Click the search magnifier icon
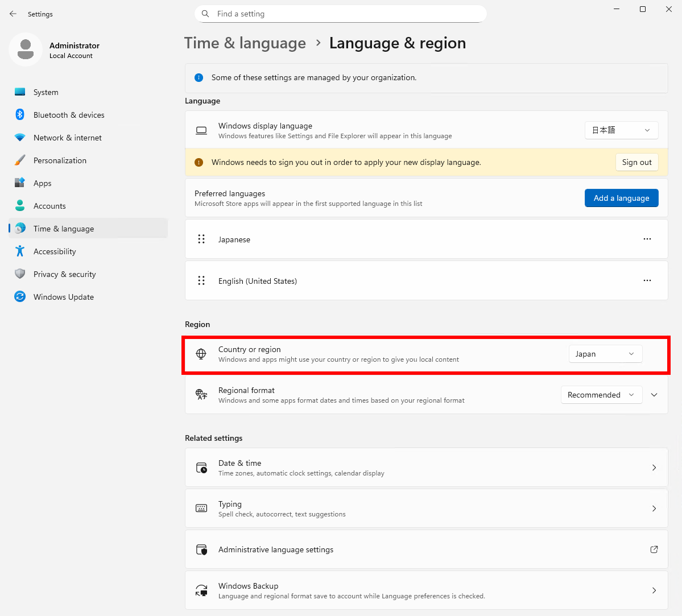Viewport: 682px width, 616px height. [x=205, y=14]
